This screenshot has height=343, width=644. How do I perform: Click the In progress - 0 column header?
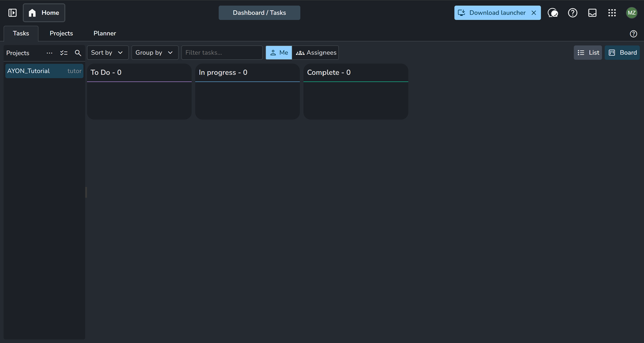[247, 73]
